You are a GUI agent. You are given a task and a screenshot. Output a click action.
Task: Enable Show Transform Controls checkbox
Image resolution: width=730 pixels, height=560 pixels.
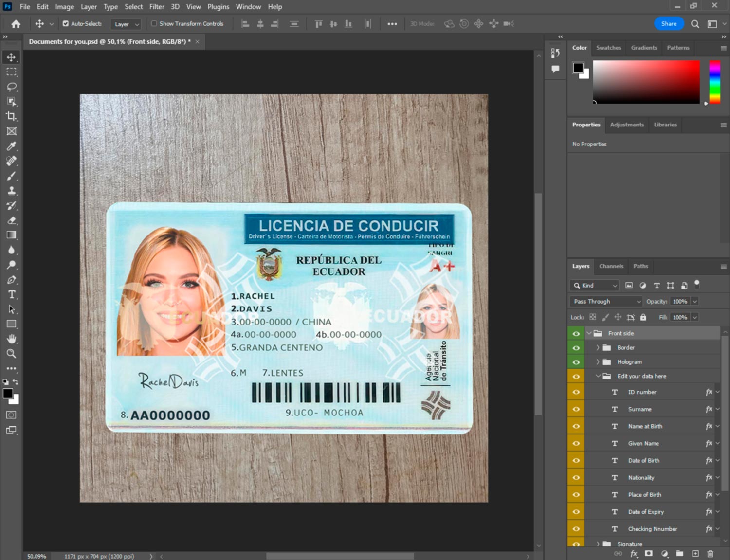click(x=154, y=23)
